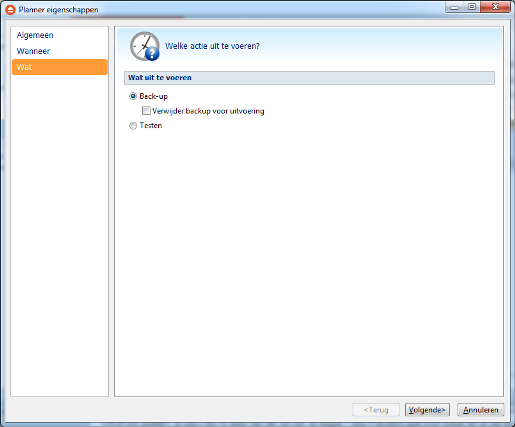Close the Planner eigenschappen dialog
Screen dimensions: 515x427
(x=495, y=7)
